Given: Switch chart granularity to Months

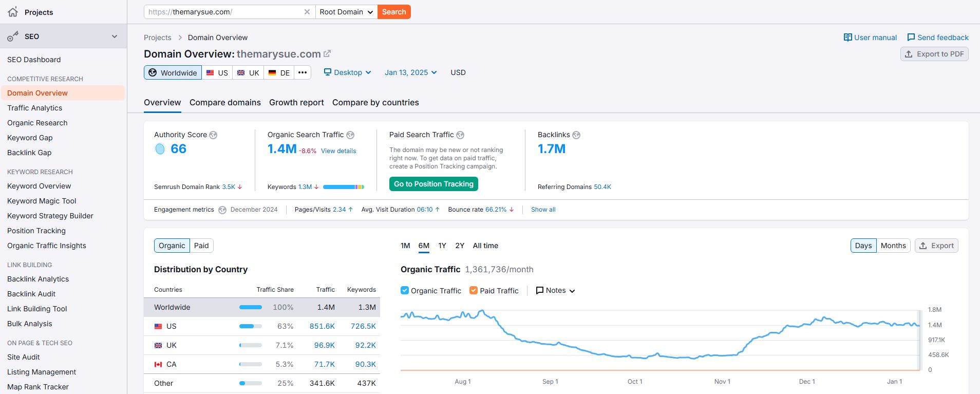Looking at the screenshot, I should (x=893, y=246).
